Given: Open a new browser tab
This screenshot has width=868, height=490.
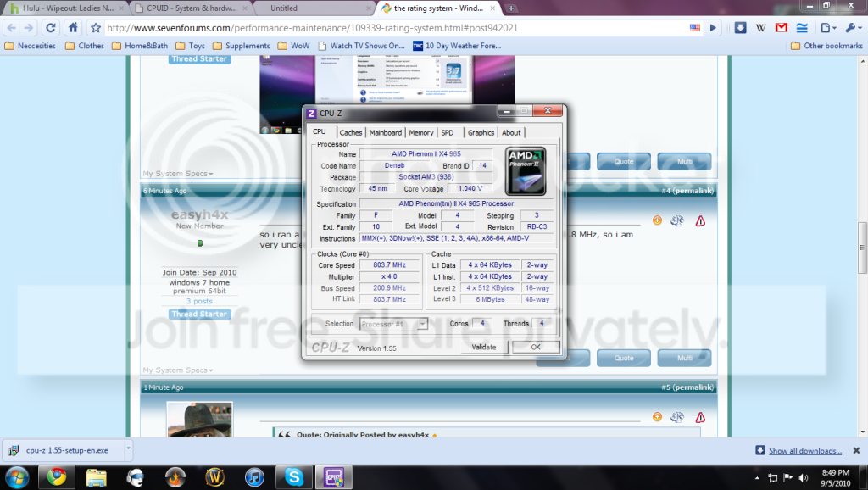Looking at the screenshot, I should click(x=511, y=8).
